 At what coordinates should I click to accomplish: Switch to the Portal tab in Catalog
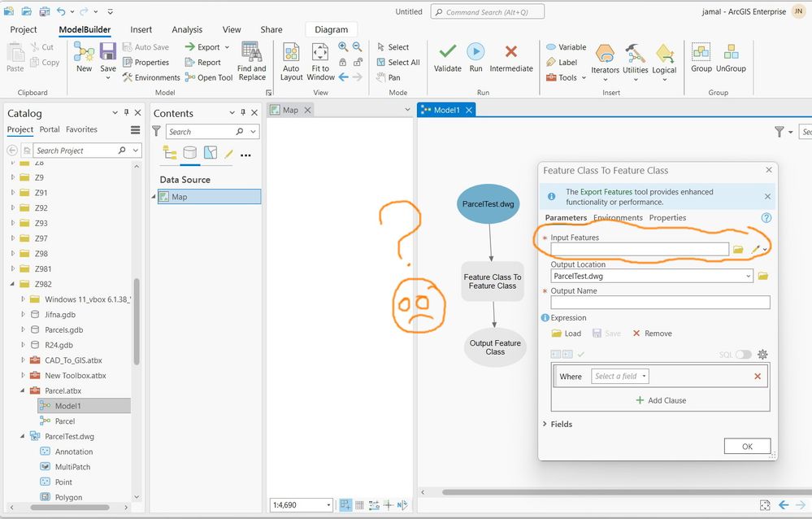(x=50, y=129)
